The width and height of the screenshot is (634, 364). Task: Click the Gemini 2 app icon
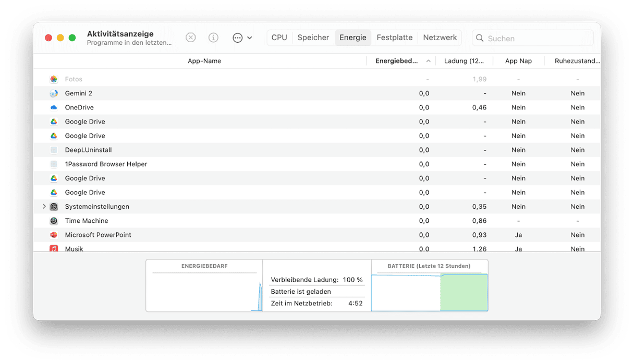pos(54,93)
